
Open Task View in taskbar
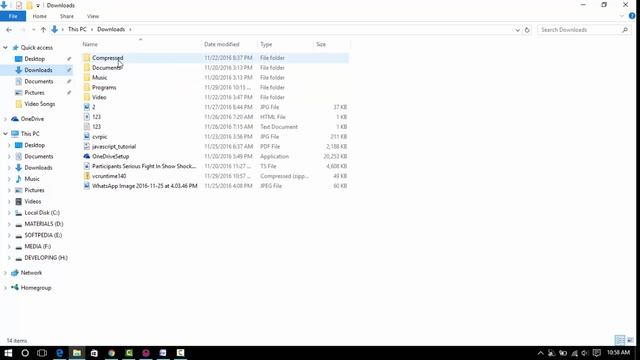tap(42, 353)
